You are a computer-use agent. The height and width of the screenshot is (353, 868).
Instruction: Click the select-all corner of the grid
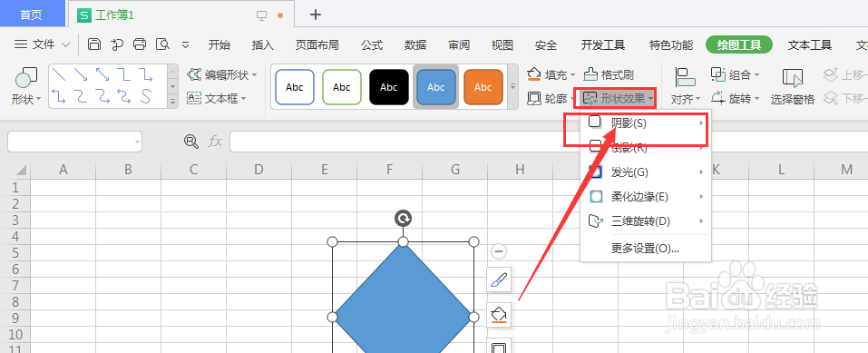coord(15,170)
